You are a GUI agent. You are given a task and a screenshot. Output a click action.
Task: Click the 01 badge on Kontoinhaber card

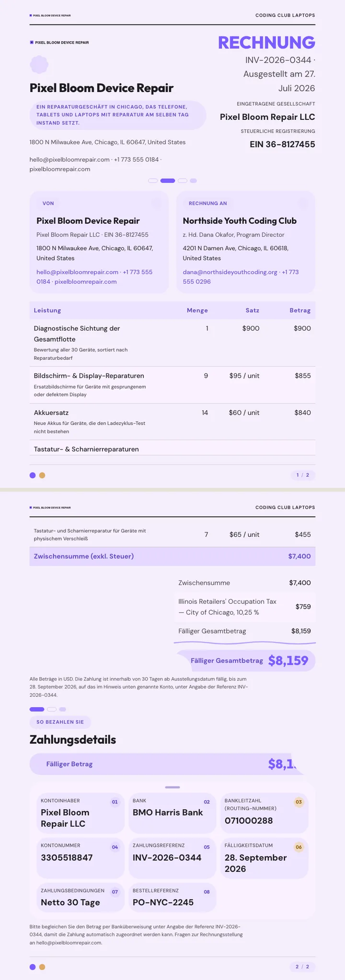click(115, 802)
